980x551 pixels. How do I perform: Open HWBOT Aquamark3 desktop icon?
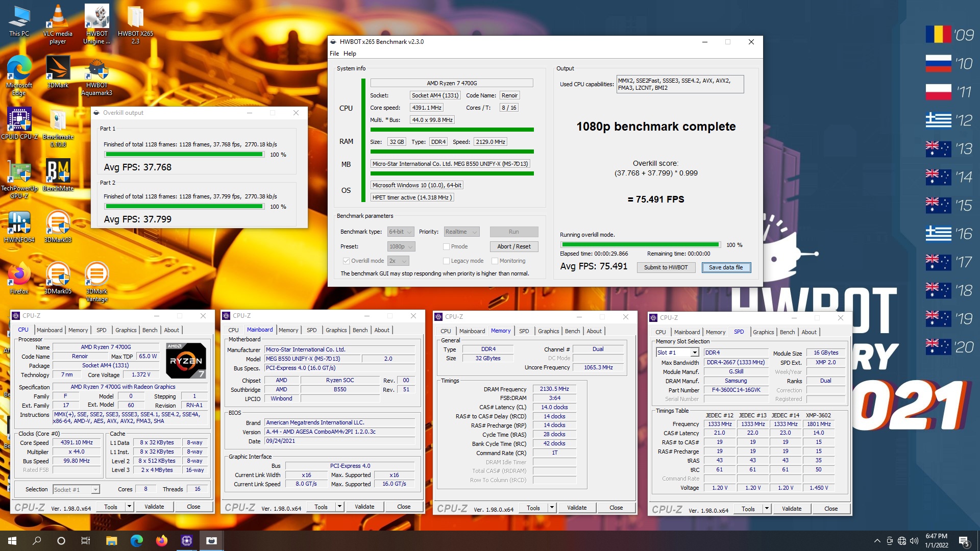(96, 77)
